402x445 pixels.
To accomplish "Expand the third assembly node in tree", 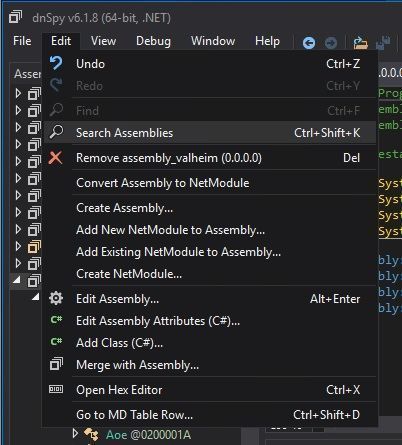I will pos(18,127).
